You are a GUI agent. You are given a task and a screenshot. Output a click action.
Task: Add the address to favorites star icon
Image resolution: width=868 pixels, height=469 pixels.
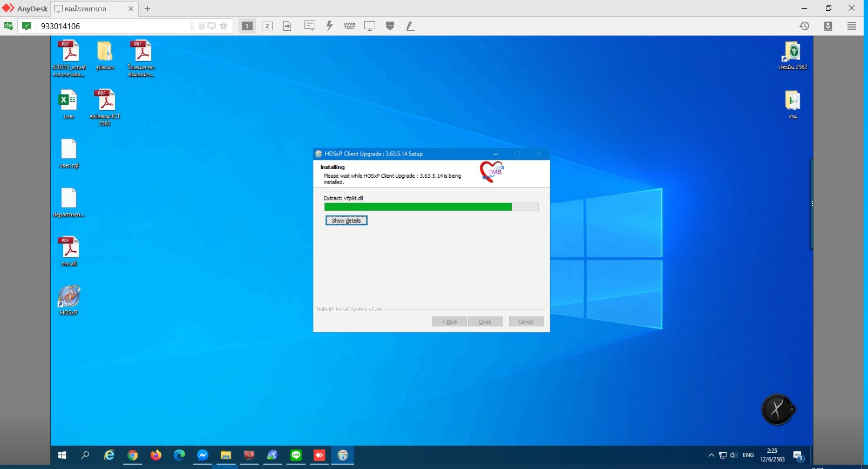pos(223,26)
